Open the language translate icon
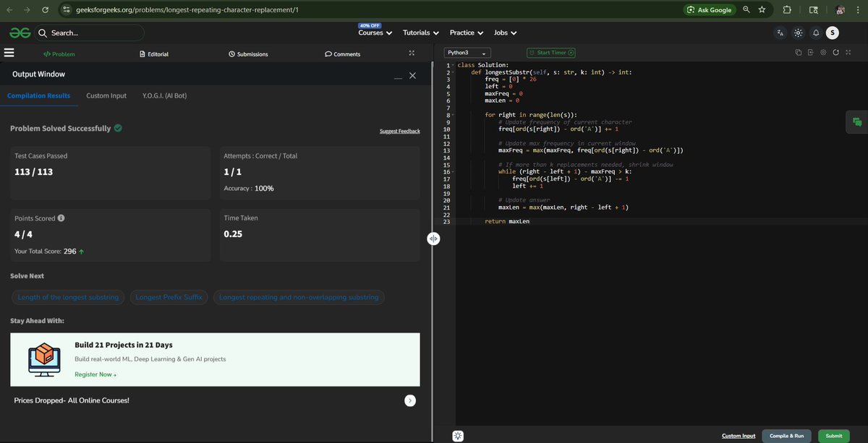This screenshot has width=868, height=443. pos(780,33)
